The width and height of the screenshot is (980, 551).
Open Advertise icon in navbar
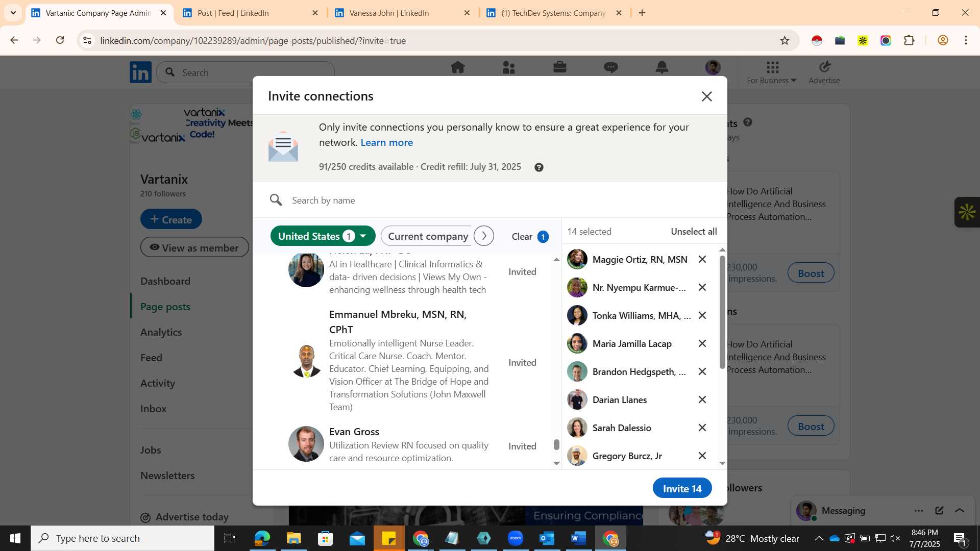point(824,72)
